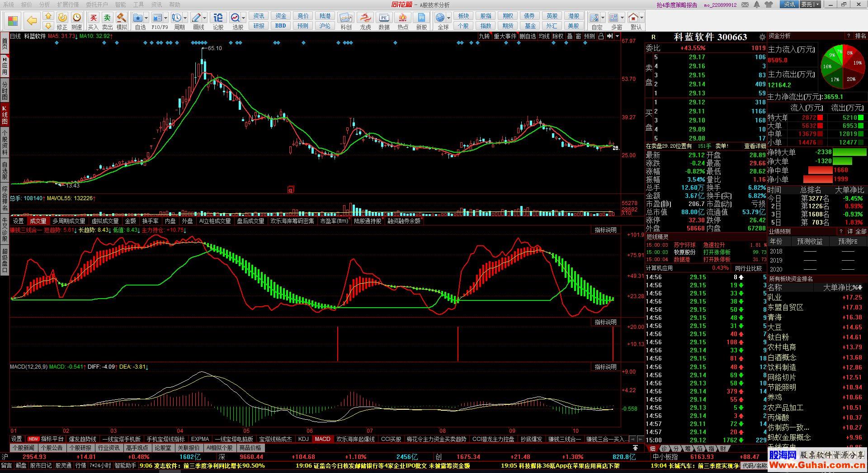The image size is (868, 473).
Task: Click the 修正 correction icon
Action: click(62, 18)
